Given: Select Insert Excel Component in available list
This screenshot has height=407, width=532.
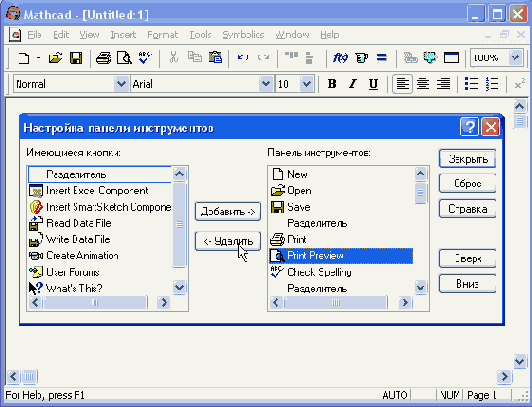Looking at the screenshot, I should [100, 191].
